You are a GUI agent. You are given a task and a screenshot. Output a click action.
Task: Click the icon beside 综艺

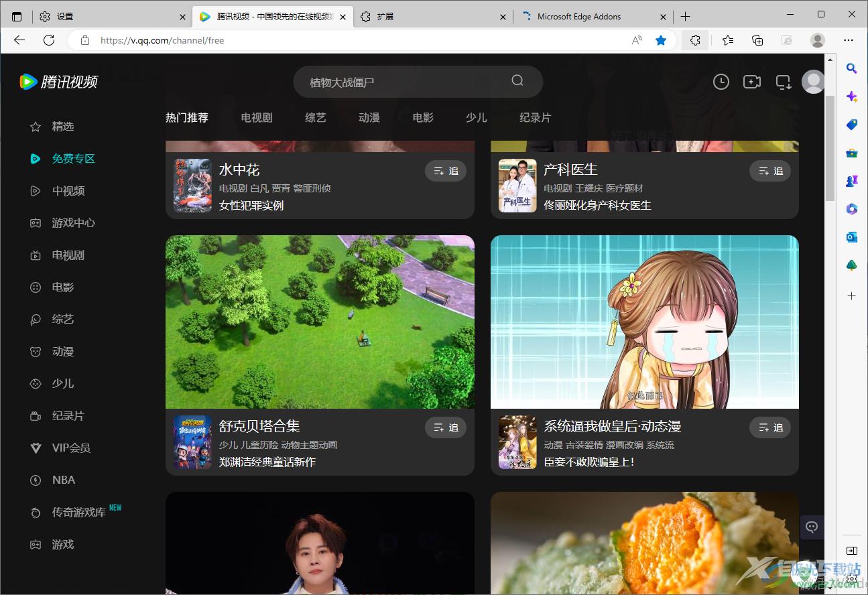[x=36, y=320]
